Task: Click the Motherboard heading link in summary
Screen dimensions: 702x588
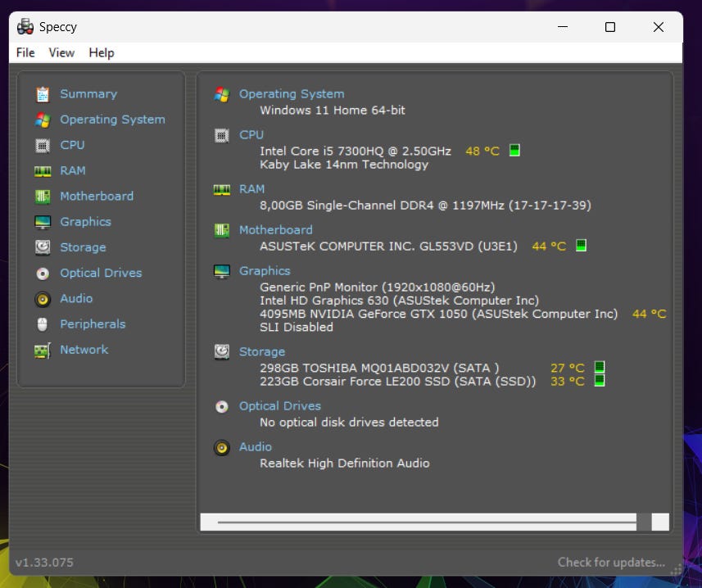Action: coord(276,230)
